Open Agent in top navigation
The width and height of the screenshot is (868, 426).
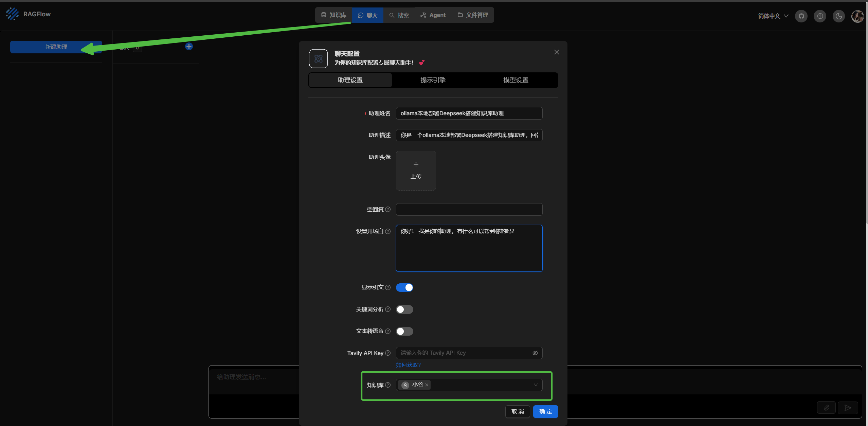433,15
